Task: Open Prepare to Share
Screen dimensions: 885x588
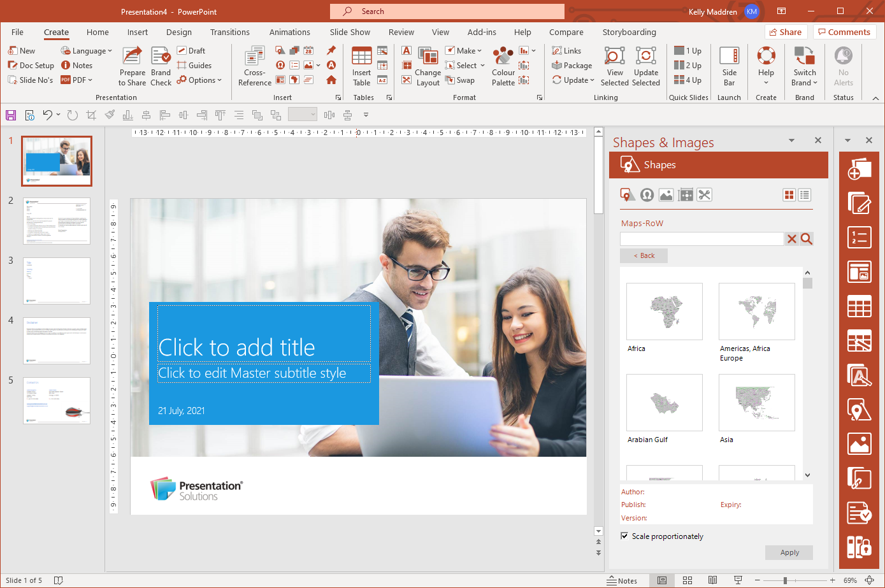Action: (x=132, y=66)
